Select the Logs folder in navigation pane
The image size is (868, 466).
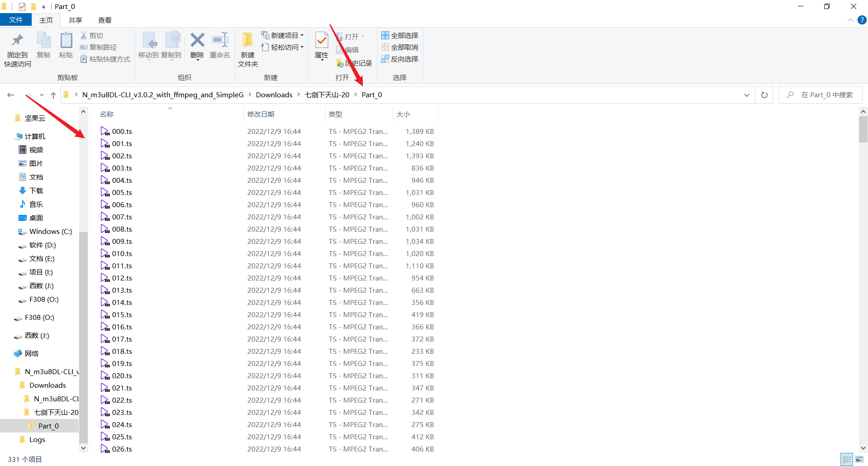(x=37, y=439)
